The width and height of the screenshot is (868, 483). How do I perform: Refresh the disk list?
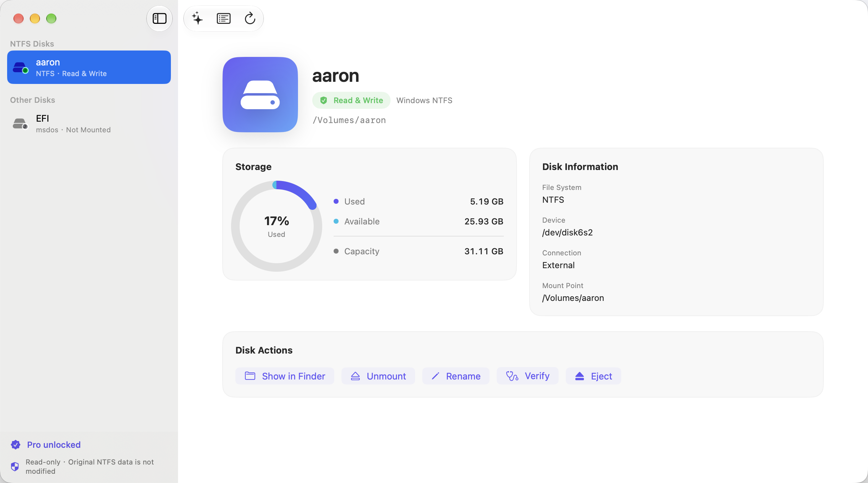pyautogui.click(x=250, y=18)
